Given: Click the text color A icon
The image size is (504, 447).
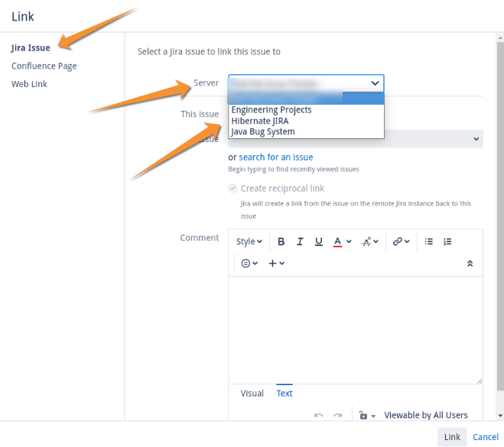Looking at the screenshot, I should [337, 241].
